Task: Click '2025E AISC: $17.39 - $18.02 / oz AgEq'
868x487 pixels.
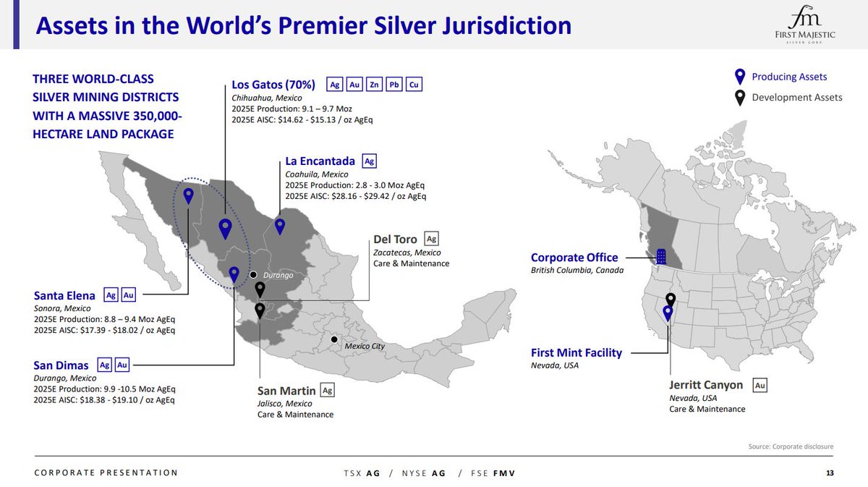Action: point(104,330)
